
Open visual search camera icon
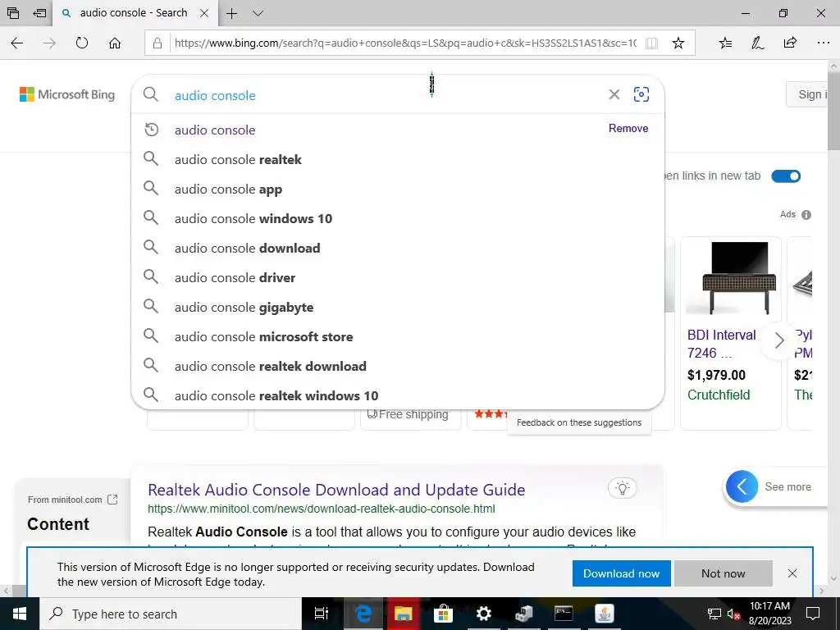point(641,94)
